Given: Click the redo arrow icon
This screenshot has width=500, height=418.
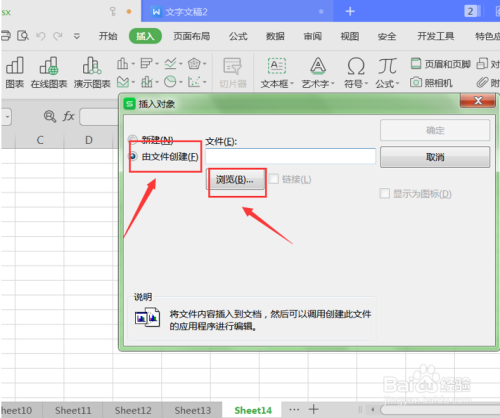Looking at the screenshot, I should pyautogui.click(x=58, y=36).
